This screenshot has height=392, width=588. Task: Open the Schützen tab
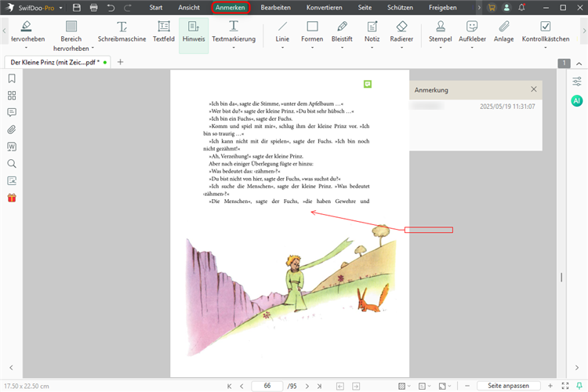[x=400, y=8]
